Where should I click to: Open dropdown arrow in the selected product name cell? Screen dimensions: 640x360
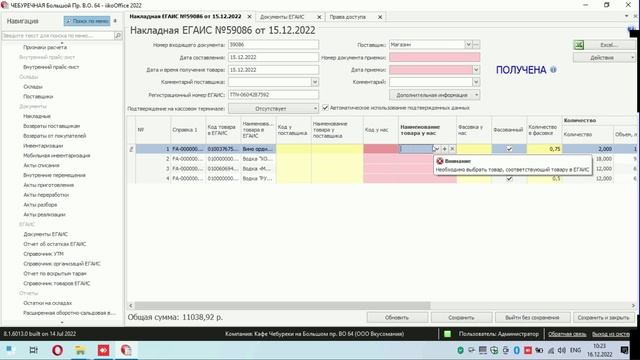[436, 149]
